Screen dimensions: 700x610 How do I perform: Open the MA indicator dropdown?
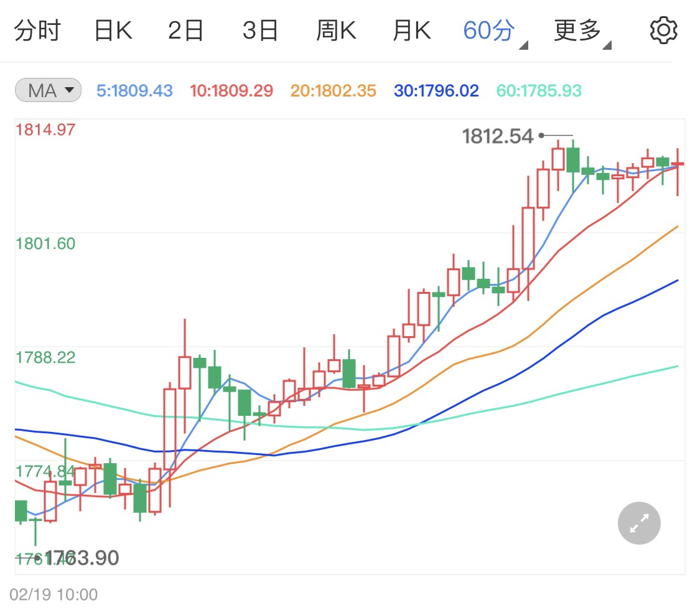click(x=48, y=91)
